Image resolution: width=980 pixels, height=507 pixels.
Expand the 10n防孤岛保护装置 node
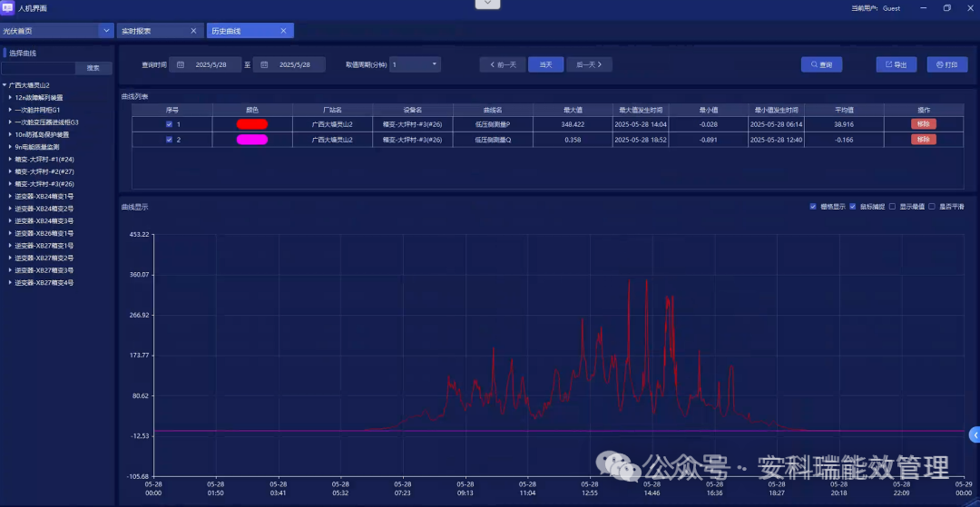click(x=10, y=134)
